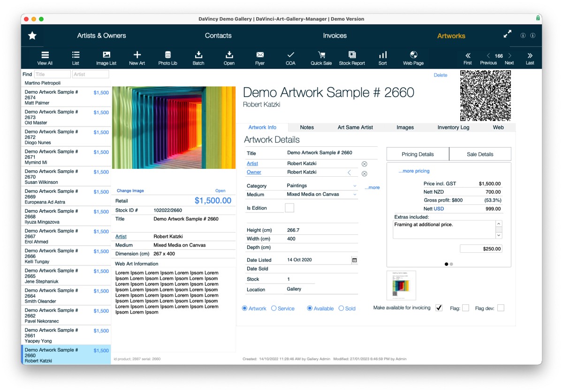This screenshot has width=563, height=392.
Task: Switch to the Inventory Log tab
Action: pos(452,127)
